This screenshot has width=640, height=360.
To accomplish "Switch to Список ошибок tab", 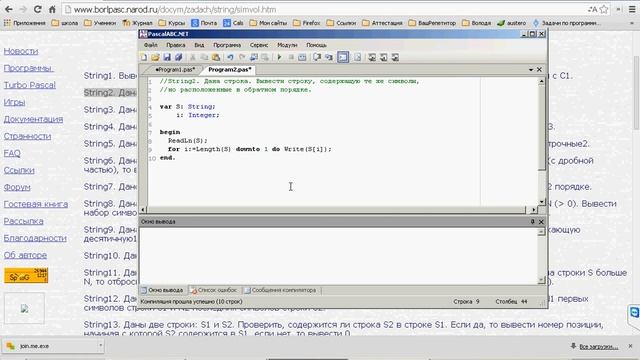I will tap(214, 290).
